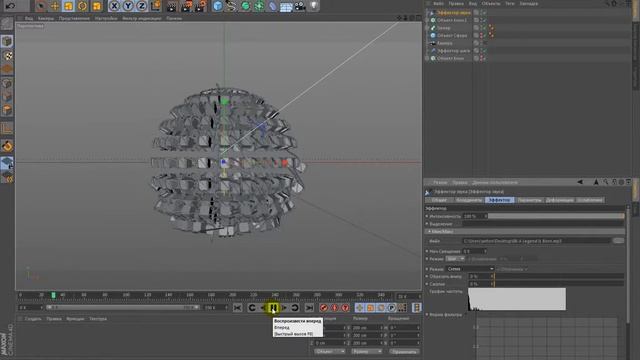
Task: Select the Camera object in object list
Action: click(x=444, y=43)
